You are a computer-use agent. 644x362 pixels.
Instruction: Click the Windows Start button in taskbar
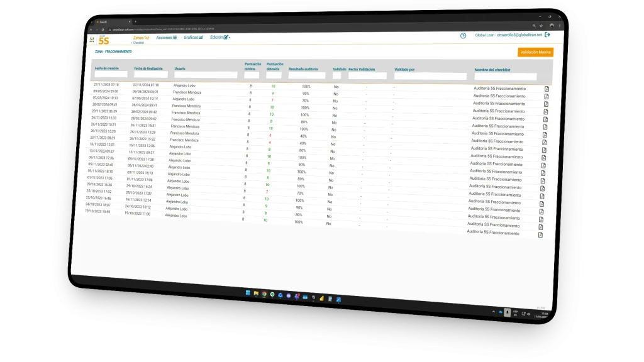click(x=248, y=293)
